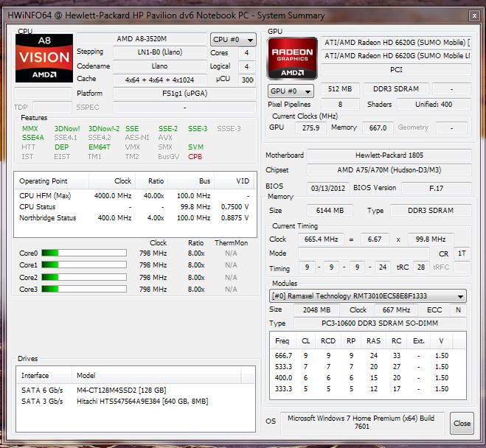Select the 533.3 frequency timing row

pos(368,367)
